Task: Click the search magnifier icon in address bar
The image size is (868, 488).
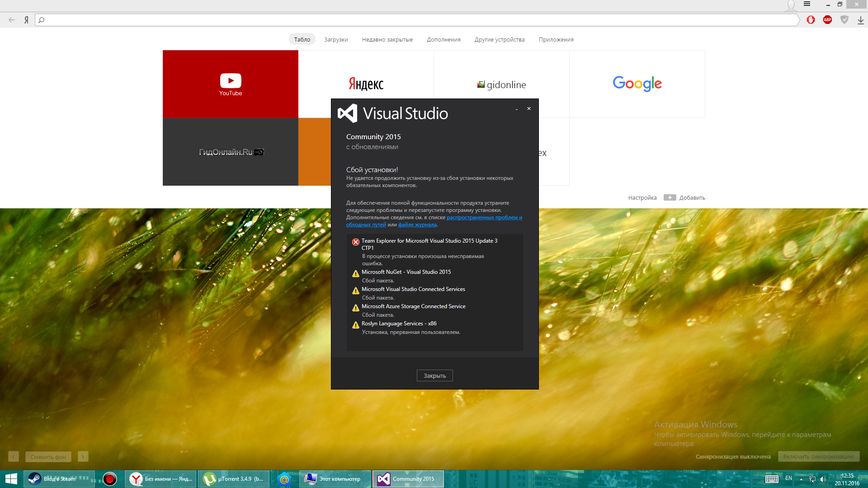Action: coord(42,20)
